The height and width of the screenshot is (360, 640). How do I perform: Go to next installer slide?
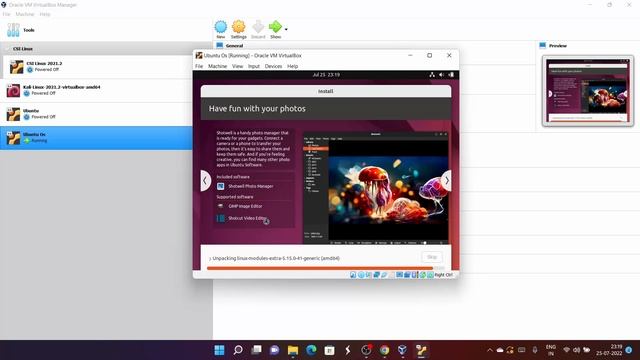[447, 180]
